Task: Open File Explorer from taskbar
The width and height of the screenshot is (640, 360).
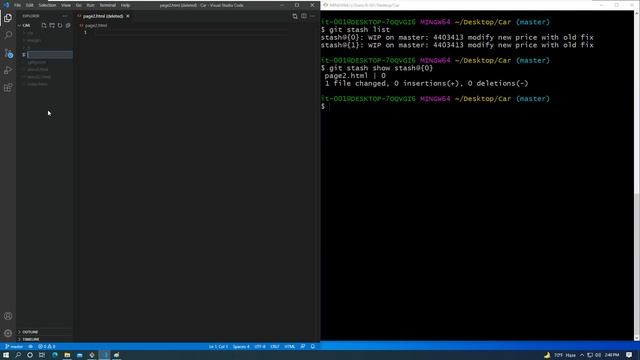Action: (67, 355)
